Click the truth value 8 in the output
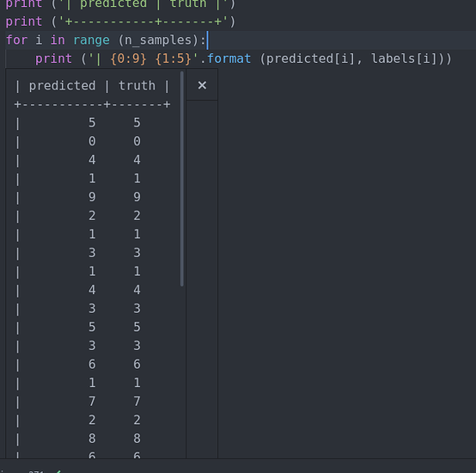Screen dimensions: 476x473 pyautogui.click(x=137, y=439)
